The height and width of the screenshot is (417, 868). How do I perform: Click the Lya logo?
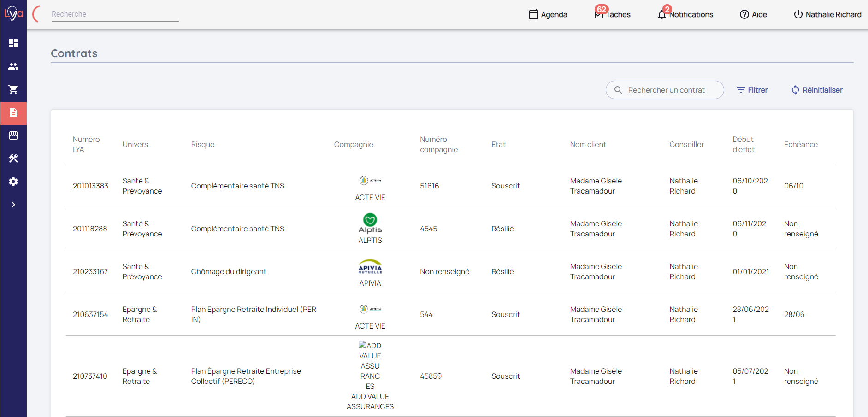pos(13,13)
